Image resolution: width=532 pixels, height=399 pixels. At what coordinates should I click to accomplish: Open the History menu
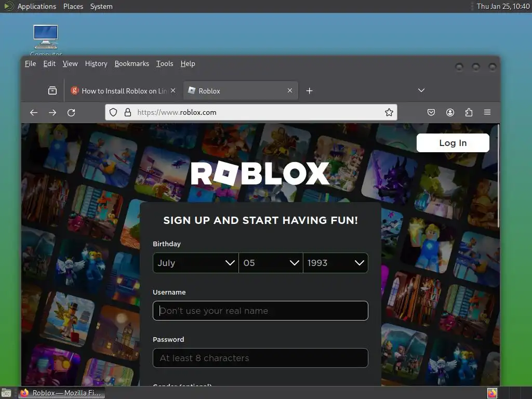pyautogui.click(x=96, y=64)
